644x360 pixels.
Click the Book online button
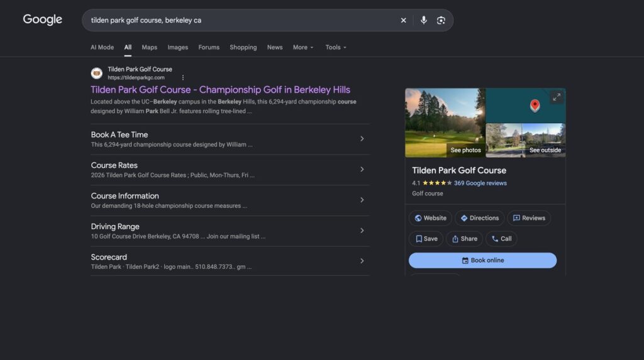tap(482, 260)
